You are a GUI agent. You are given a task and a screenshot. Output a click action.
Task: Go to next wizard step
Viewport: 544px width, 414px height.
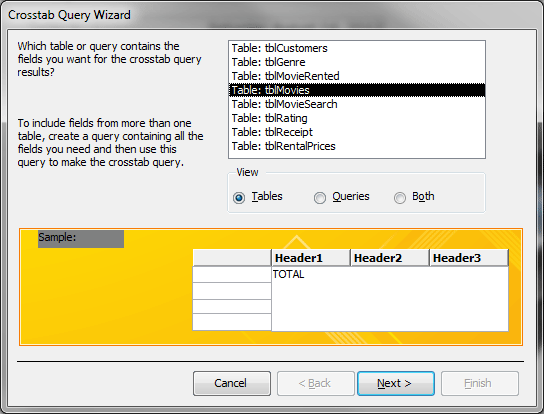pyautogui.click(x=396, y=383)
